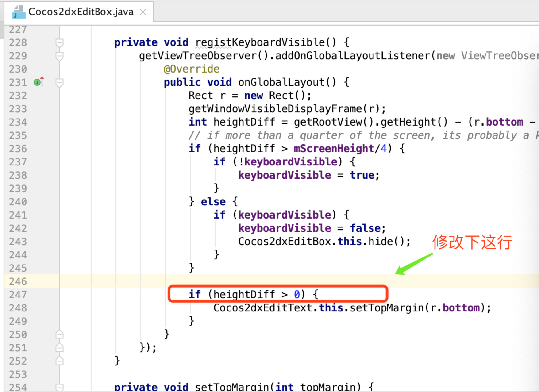This screenshot has height=392, width=539.
Task: Collapse onGlobalLayout method fold at line 231
Action: 60,83
